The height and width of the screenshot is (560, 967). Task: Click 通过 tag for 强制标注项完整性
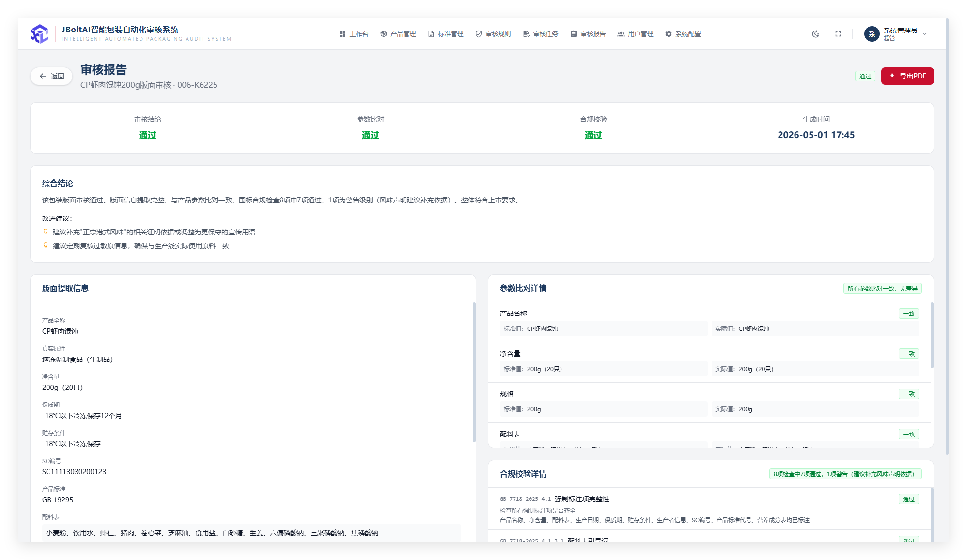tap(909, 499)
